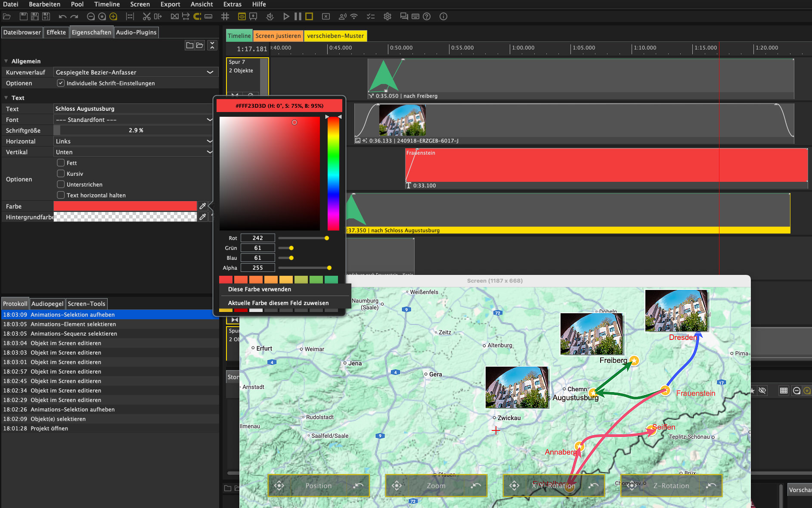Screen dimensions: 812x508
Task: Click the Text input field 'Schloss Augustusburg'
Action: [133, 109]
